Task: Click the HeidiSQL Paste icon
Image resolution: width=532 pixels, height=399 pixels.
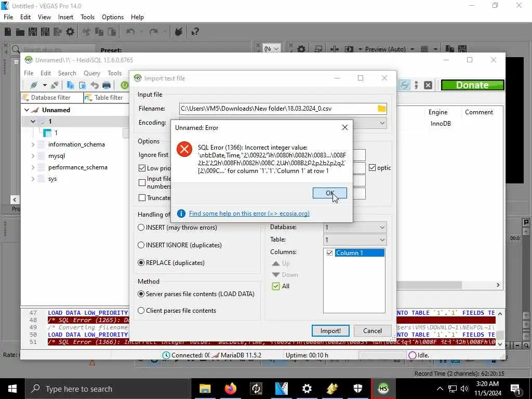Action: click(x=82, y=85)
